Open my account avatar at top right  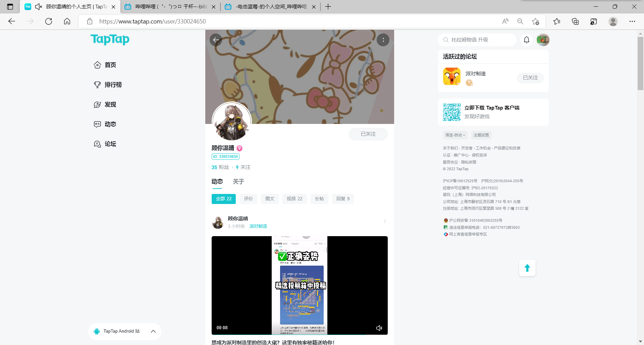[543, 40]
